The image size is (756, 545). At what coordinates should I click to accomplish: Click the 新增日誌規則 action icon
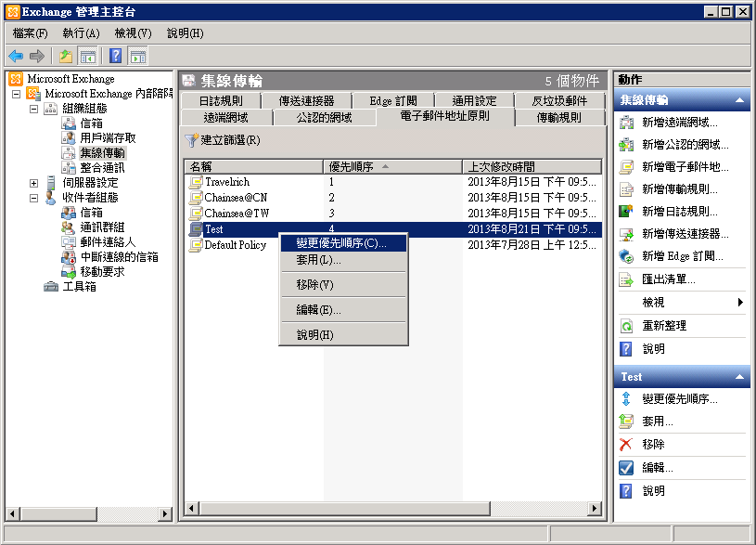point(626,212)
